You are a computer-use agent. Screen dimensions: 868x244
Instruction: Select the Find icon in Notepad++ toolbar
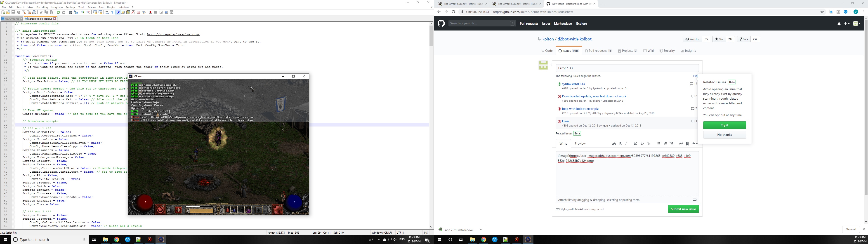coord(71,12)
